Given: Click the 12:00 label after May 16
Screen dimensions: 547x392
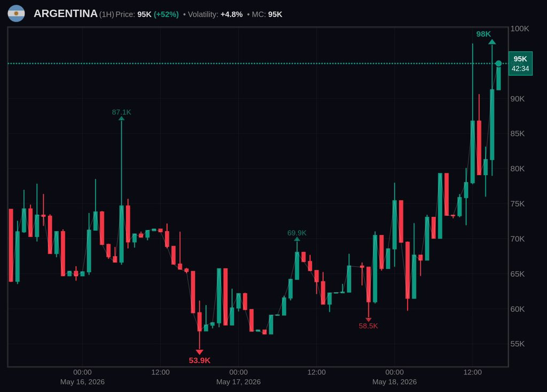Looking at the screenshot, I should tap(160, 372).
